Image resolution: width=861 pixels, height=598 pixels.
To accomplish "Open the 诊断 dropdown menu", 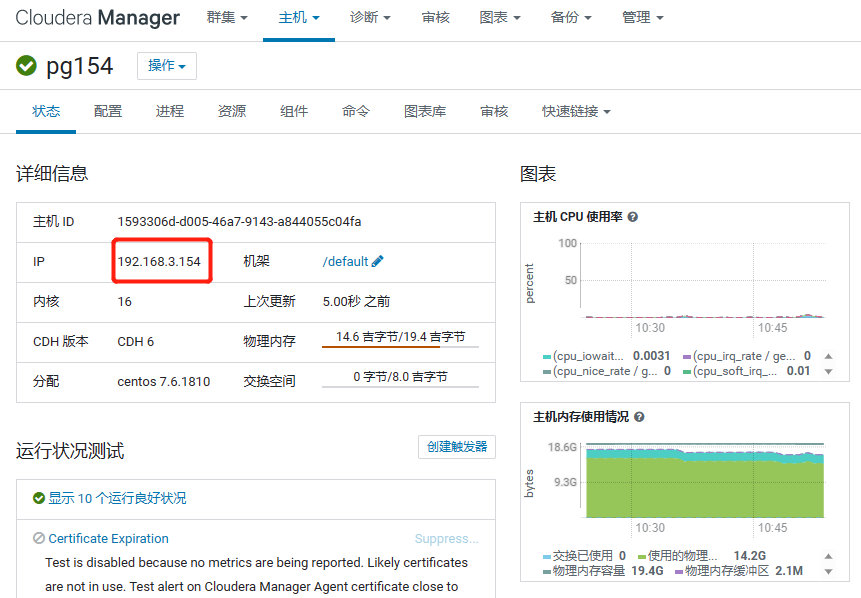I will [370, 18].
